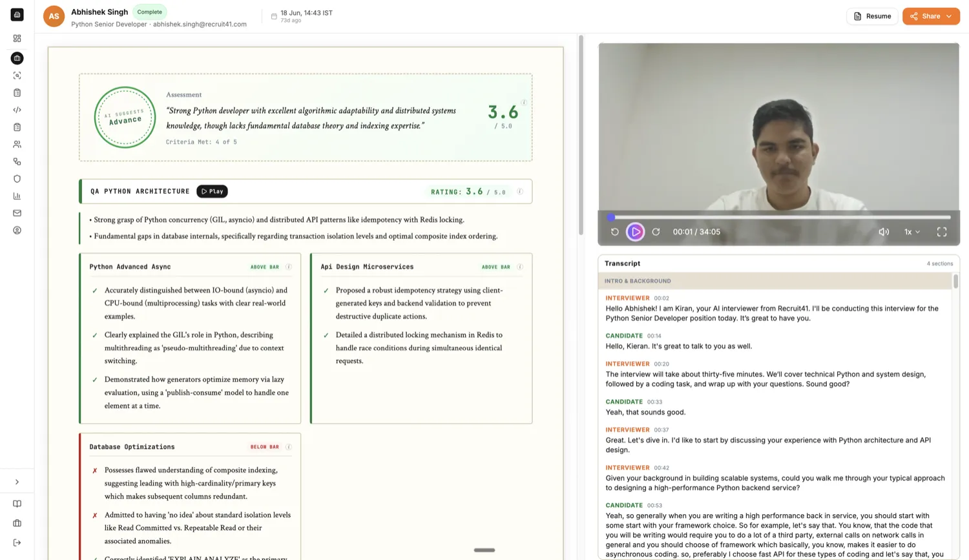Open the mail envelope sidebar icon
Image resolution: width=969 pixels, height=560 pixels.
pos(17,213)
